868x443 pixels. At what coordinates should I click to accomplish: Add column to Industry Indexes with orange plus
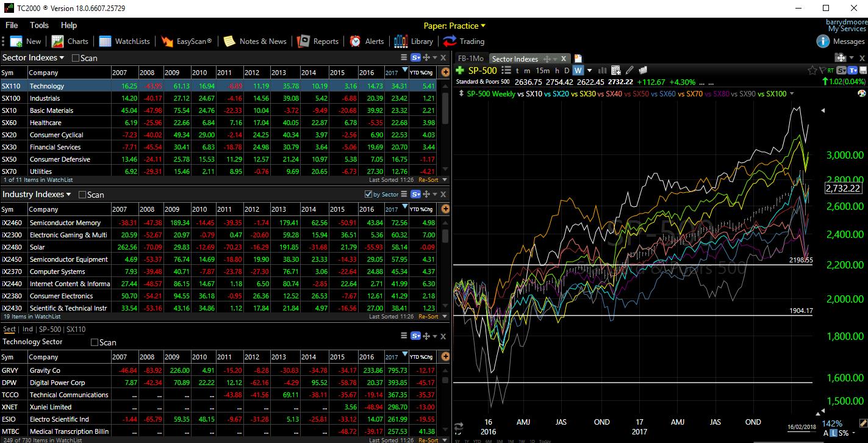[x=445, y=209]
